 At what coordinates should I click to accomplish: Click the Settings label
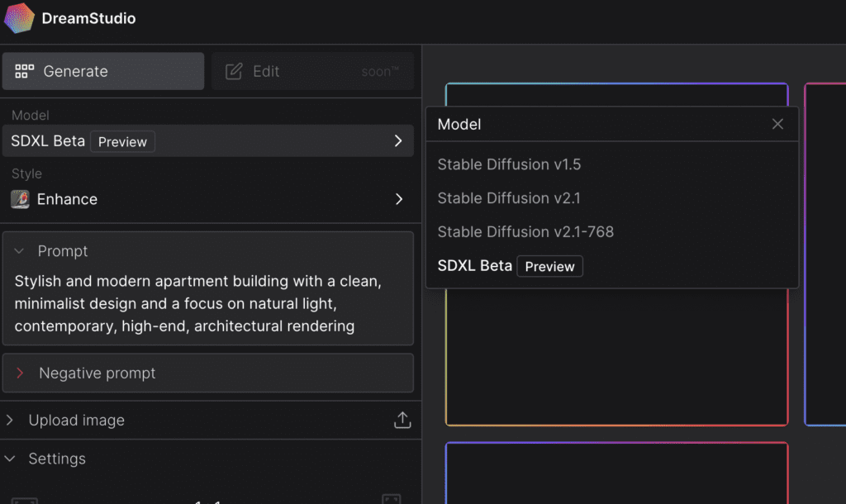pyautogui.click(x=57, y=459)
